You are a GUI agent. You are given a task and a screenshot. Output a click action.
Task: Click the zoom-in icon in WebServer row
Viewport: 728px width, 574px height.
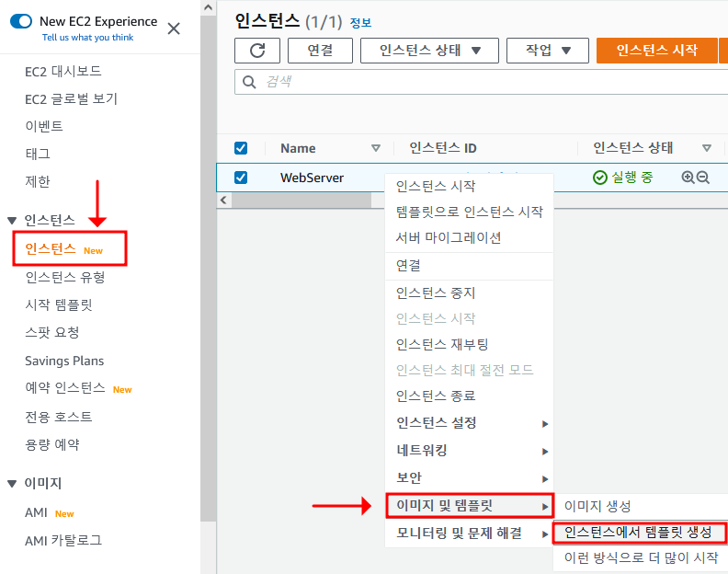pyautogui.click(x=688, y=178)
